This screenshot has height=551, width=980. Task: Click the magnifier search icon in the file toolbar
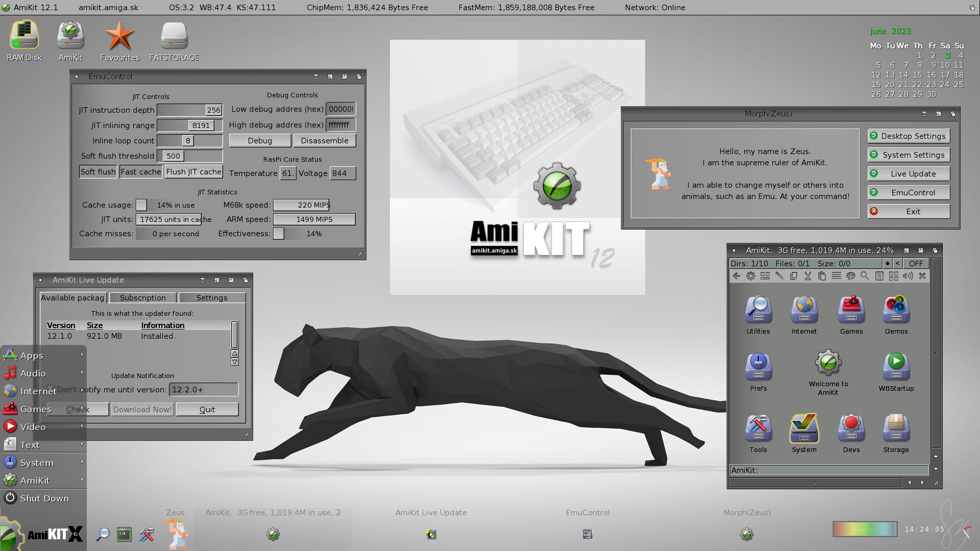coord(865,276)
